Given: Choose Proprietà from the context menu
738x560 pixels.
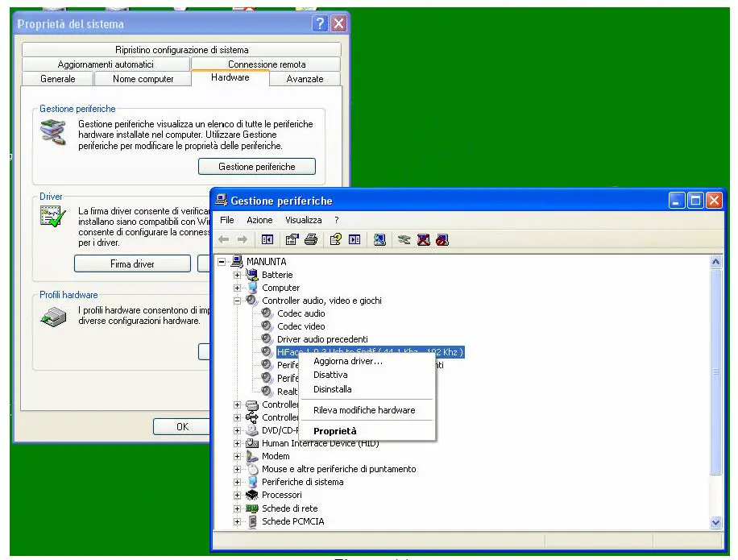Looking at the screenshot, I should click(x=366, y=430).
